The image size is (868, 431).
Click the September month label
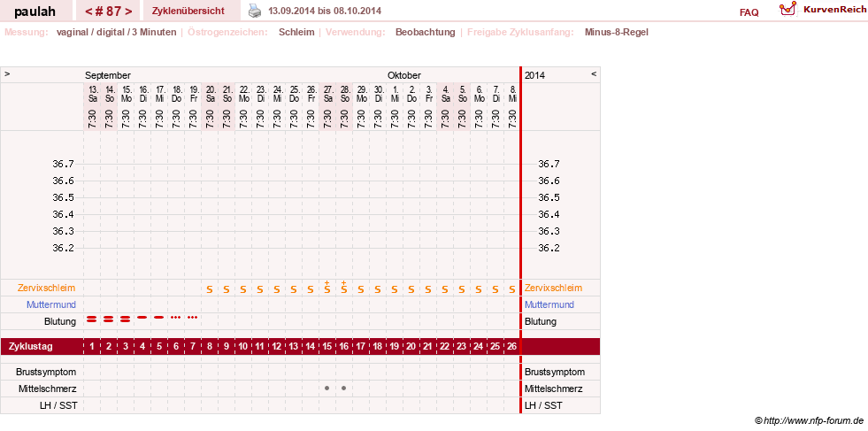[108, 75]
